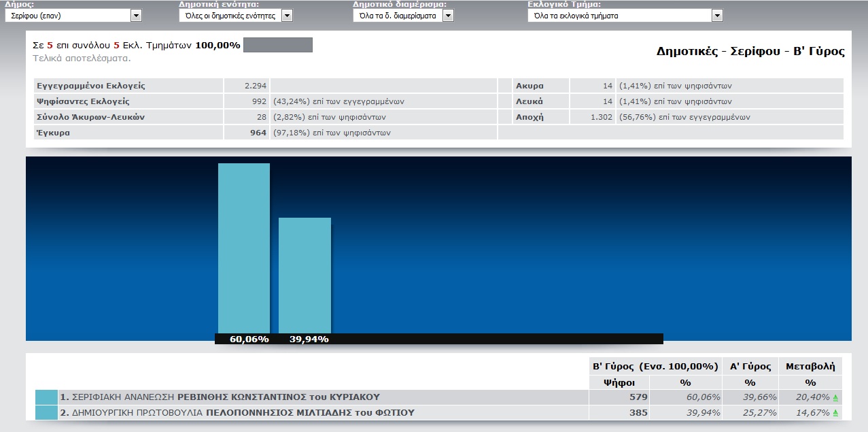
Task: Click the Α' Γύρος column header
Action: coord(750,366)
